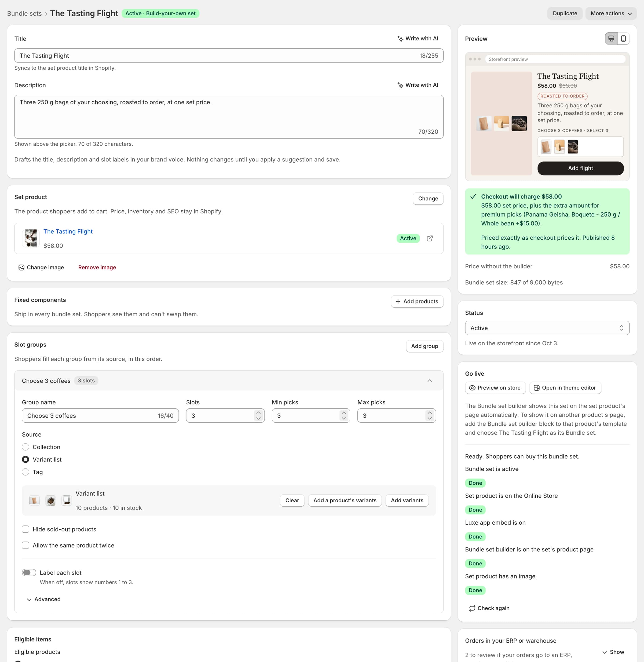
Task: Select Collection as the source
Action: [25, 447]
